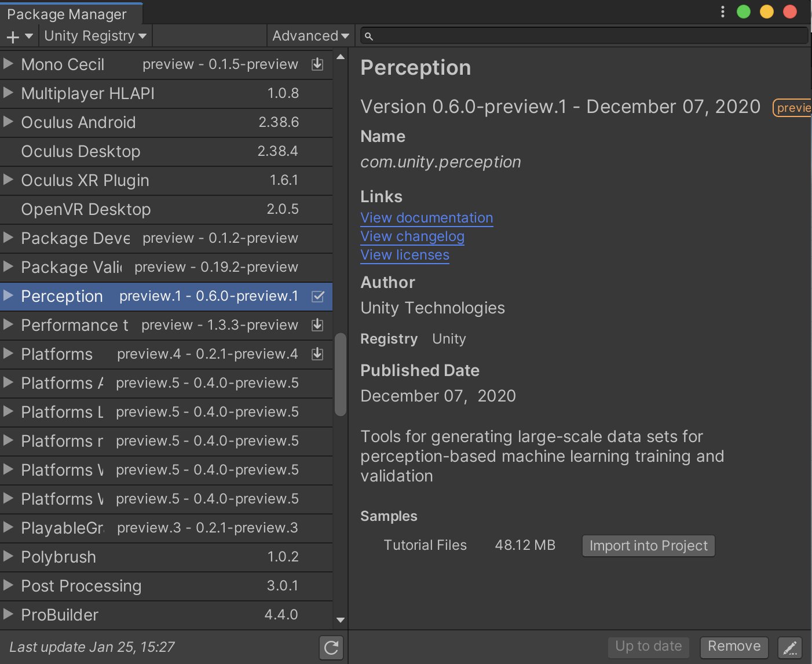Expand the ProBuilder package entry
Image resolution: width=812 pixels, height=664 pixels.
pos(8,615)
